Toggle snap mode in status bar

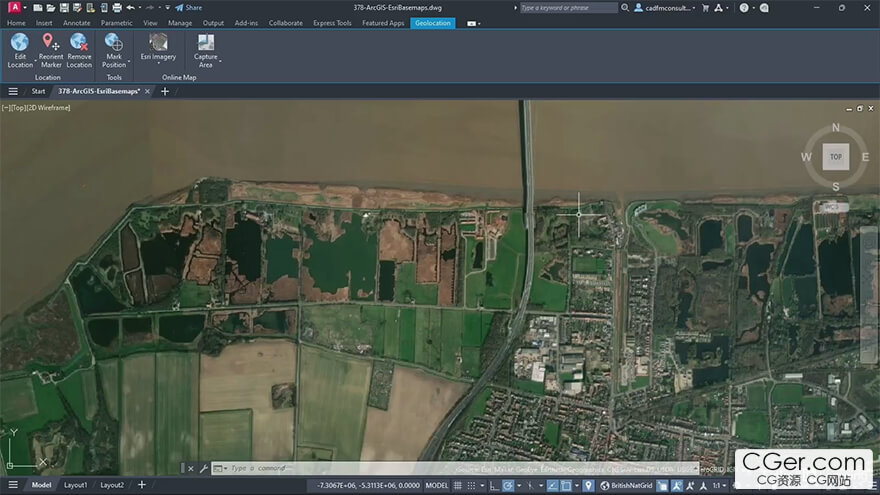pyautogui.click(x=471, y=485)
